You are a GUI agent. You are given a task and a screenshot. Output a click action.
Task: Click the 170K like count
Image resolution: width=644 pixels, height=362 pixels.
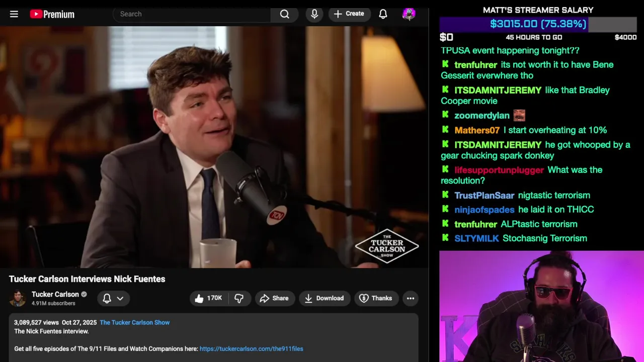click(x=214, y=298)
